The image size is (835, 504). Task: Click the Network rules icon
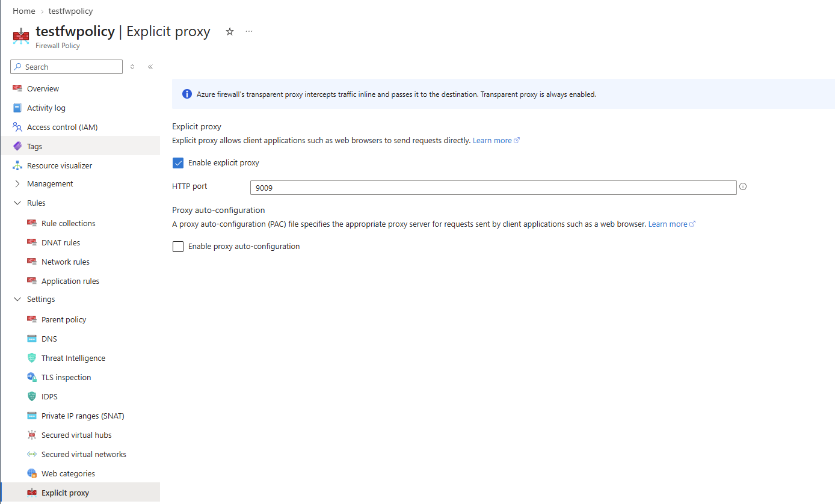coord(32,262)
